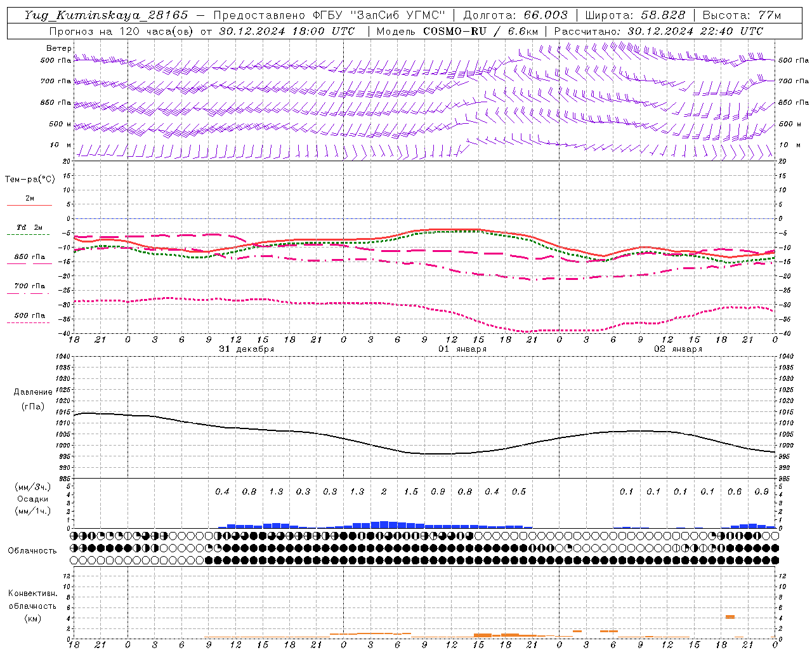The image size is (812, 650).
Task: Select the precipitation value '0.5'
Action: [519, 492]
